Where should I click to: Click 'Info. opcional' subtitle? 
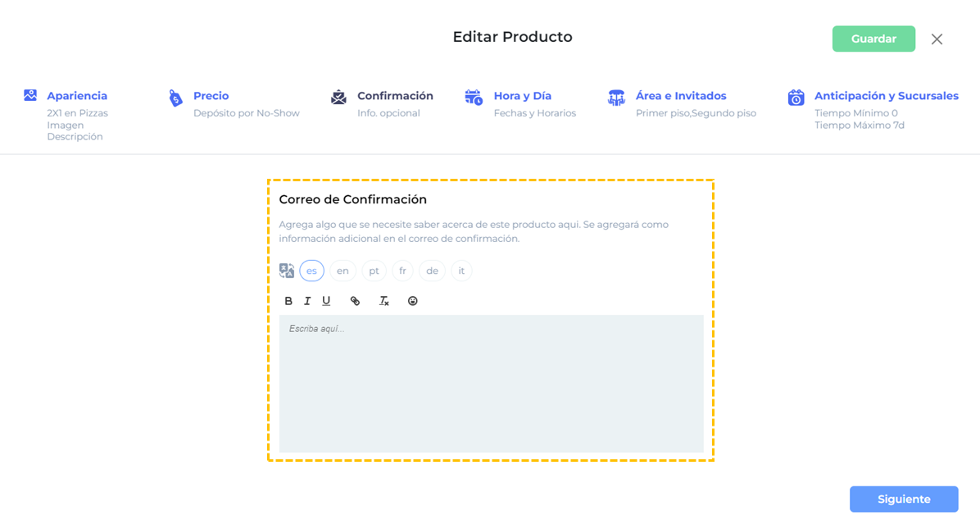click(x=388, y=113)
